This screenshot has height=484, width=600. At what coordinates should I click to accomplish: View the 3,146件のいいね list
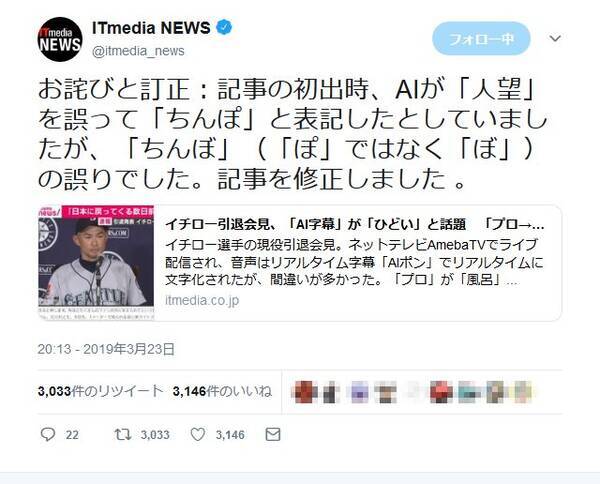tap(222, 391)
